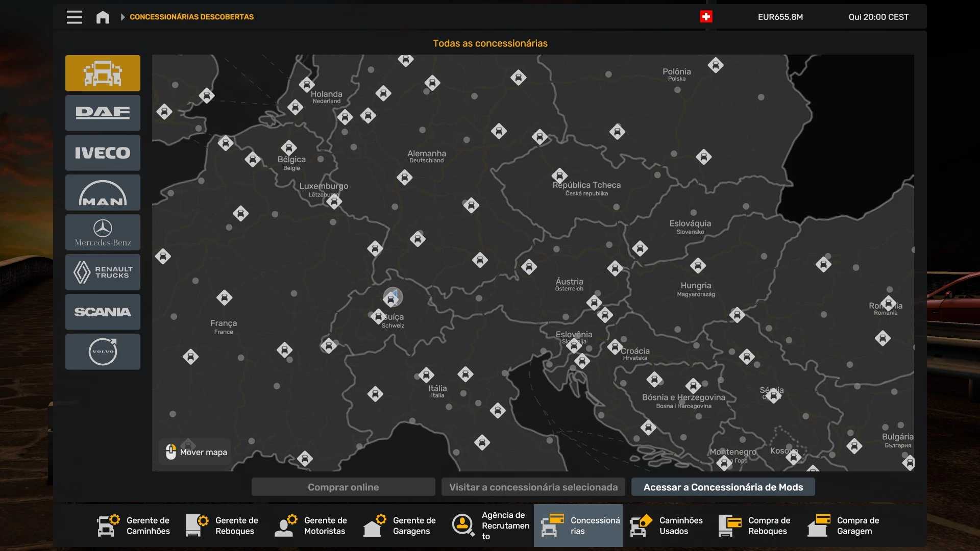This screenshot has width=980, height=551.
Task: Open Gerente de Motoristas tab
Action: 311,525
